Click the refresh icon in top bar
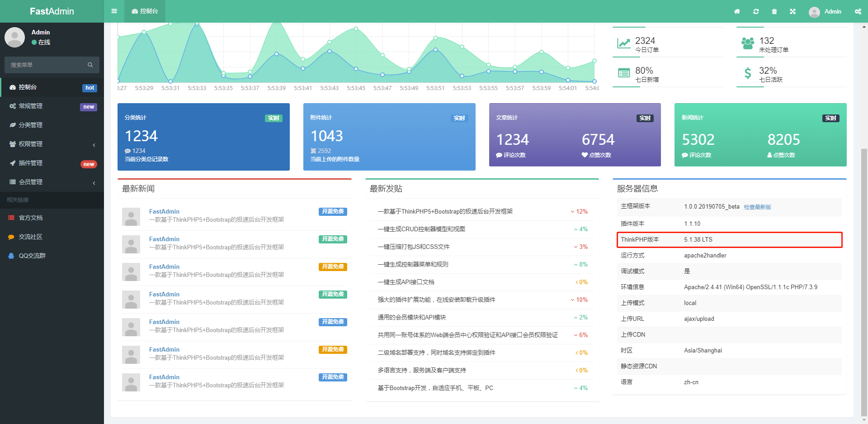This screenshot has height=424, width=868. click(756, 11)
